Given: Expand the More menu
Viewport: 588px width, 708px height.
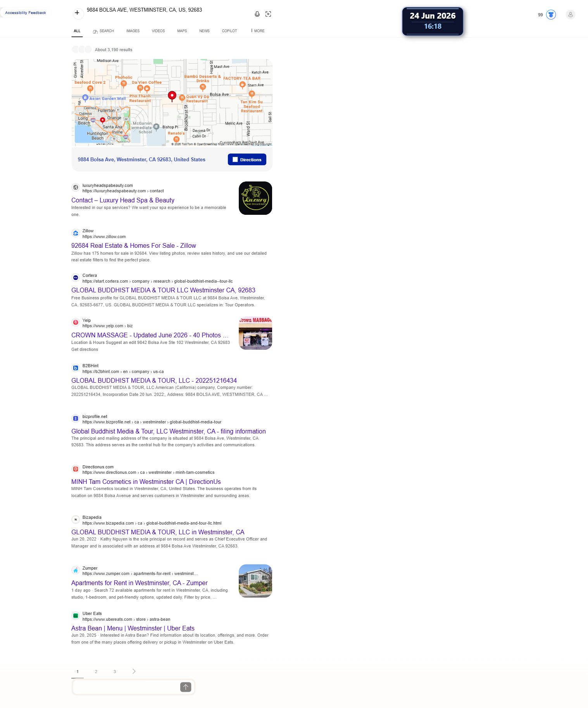Looking at the screenshot, I should pyautogui.click(x=258, y=31).
